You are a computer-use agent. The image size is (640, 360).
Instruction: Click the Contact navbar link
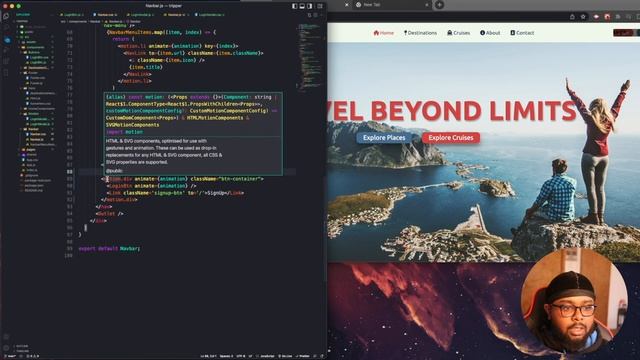[x=522, y=33]
